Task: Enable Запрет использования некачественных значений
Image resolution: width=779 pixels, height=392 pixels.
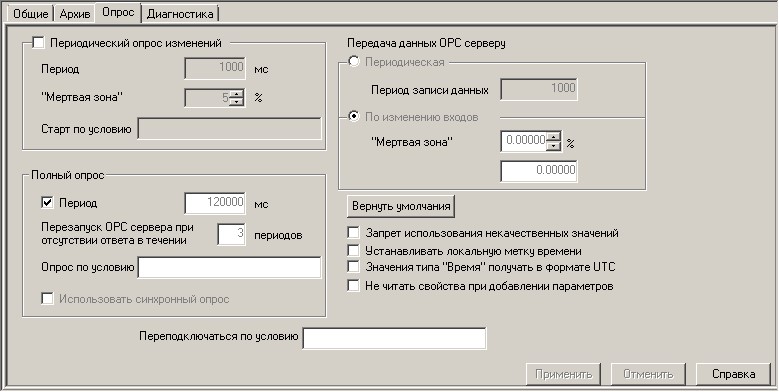Action: point(354,233)
